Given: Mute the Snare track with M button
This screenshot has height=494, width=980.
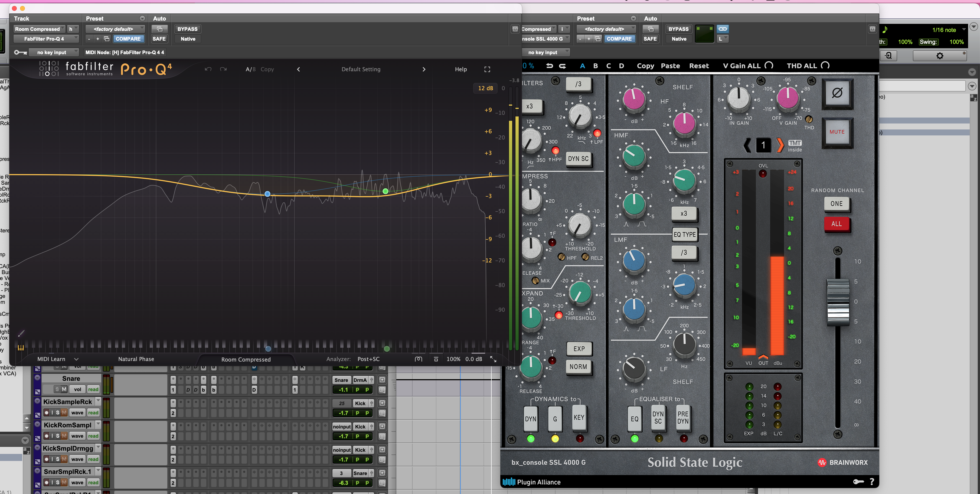Looking at the screenshot, I should 64,389.
